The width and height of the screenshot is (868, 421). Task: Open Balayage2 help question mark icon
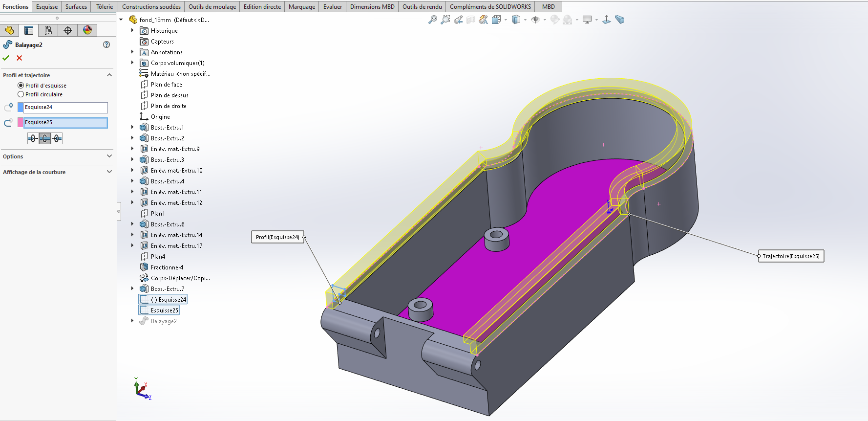click(106, 44)
